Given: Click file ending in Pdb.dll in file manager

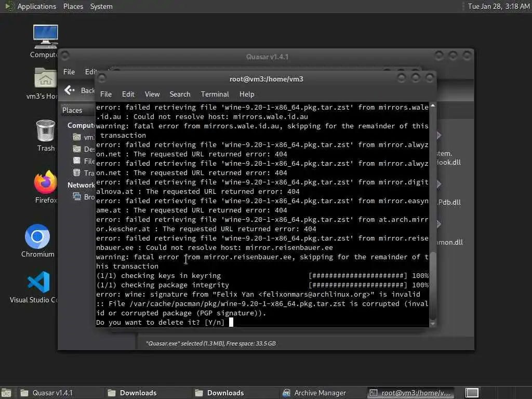Looking at the screenshot, I should coord(449,202).
